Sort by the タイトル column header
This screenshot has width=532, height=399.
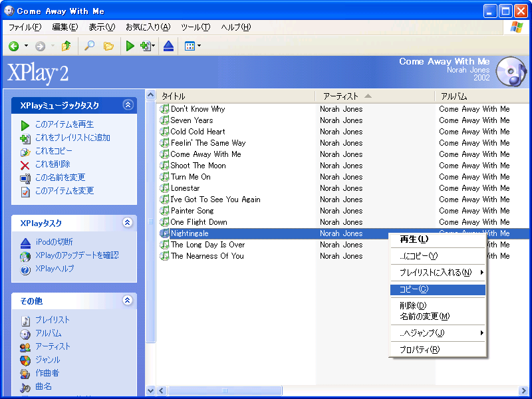235,96
